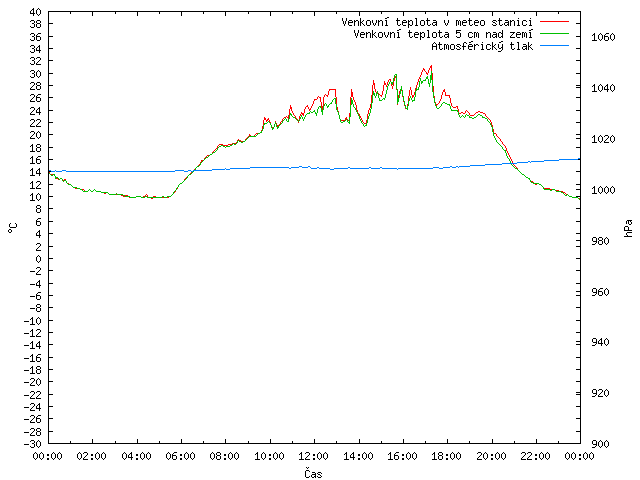Click the '°C' left axis title
Screen dimensions: 640x480
coord(13,228)
